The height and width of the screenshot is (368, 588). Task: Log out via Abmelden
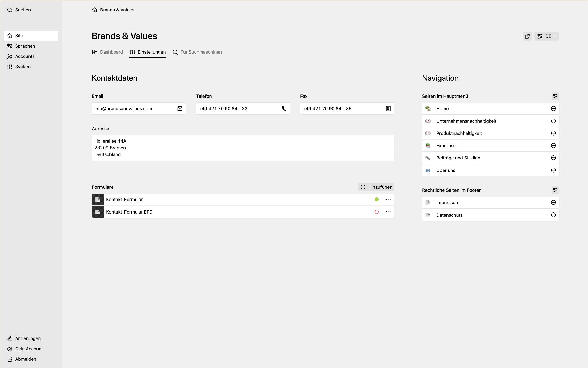[22, 359]
